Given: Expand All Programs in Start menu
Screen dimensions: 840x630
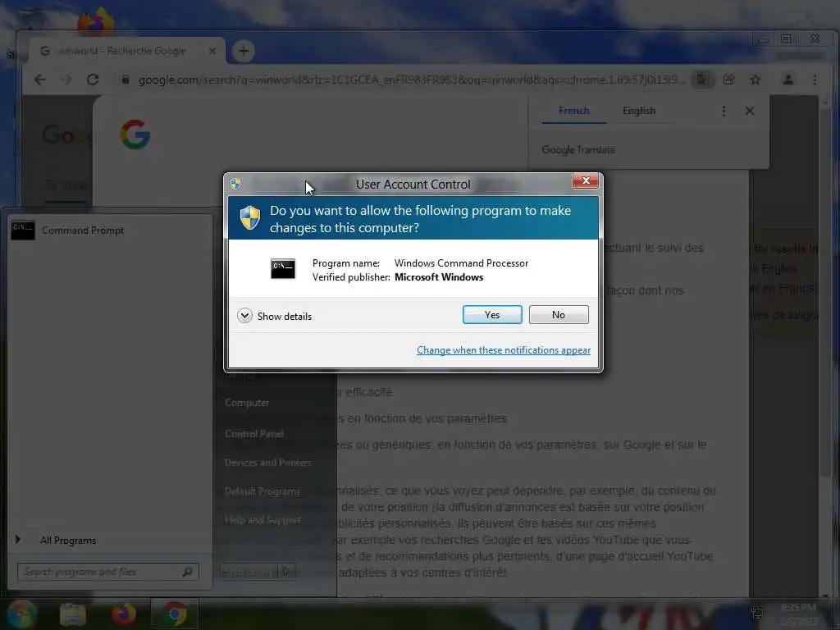Looking at the screenshot, I should 67,540.
